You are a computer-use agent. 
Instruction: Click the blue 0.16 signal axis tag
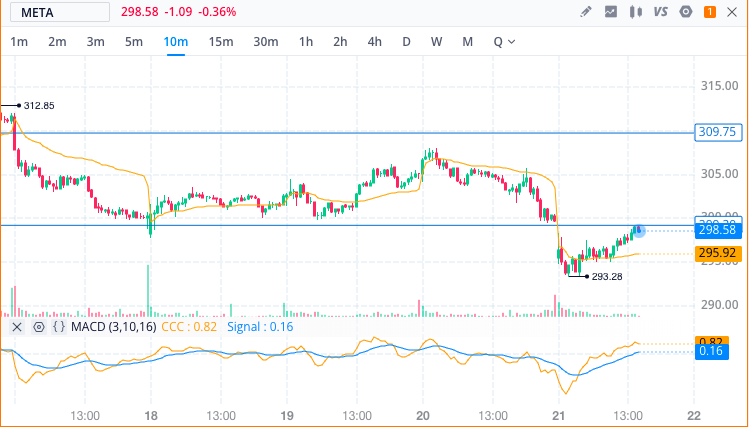tap(711, 352)
